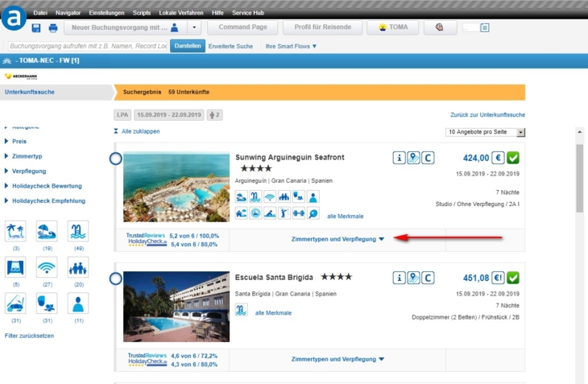This screenshot has height=384, width=588.
Task: Expand Zimmertypen und Verpflegung for Sunwing
Action: [337, 239]
